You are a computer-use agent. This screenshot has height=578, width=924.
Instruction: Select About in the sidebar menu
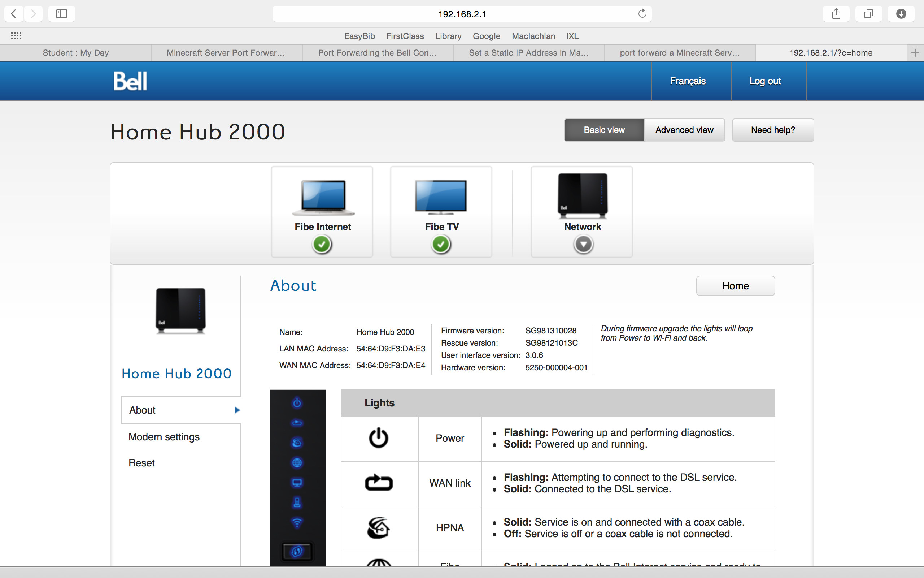click(x=181, y=410)
